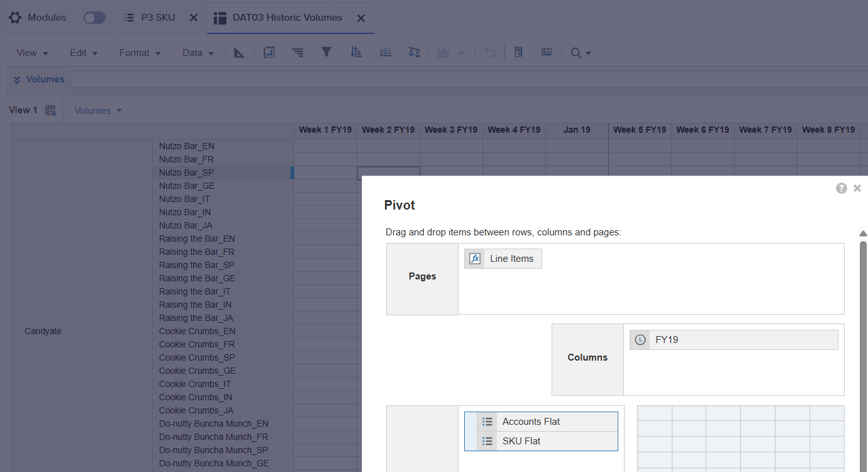868x472 pixels.
Task: Close the P3 SKU tab
Action: pyautogui.click(x=194, y=18)
